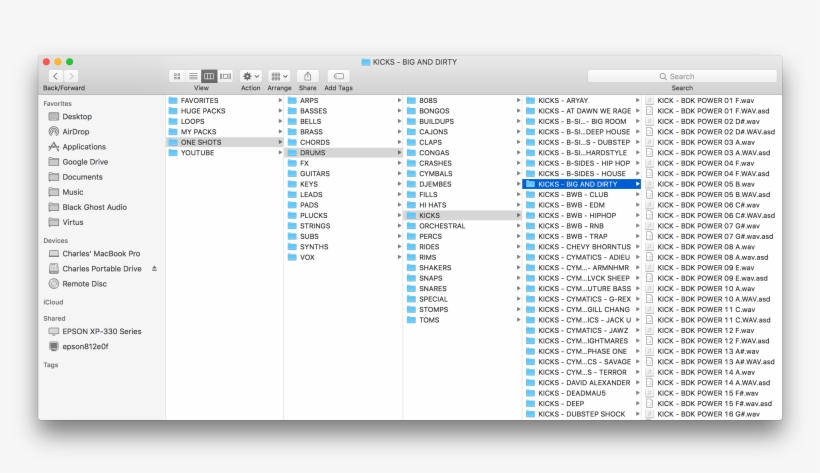Open the SNARES folder
Screen dimensions: 820x473
[x=432, y=289]
